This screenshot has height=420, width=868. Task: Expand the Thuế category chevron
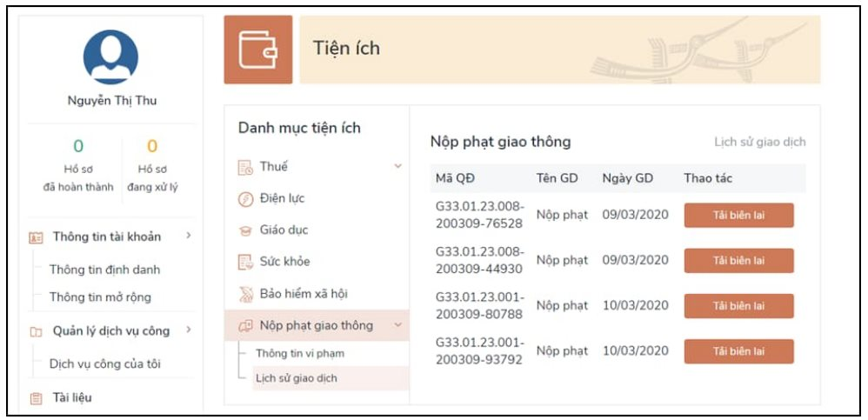pos(398,166)
